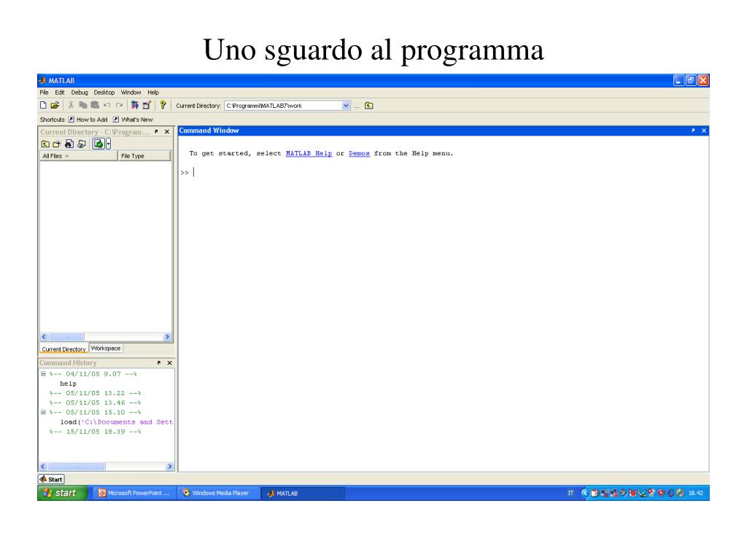Click the Open file toolbar icon
Viewport: 747px width, 560px height.
coord(55,105)
